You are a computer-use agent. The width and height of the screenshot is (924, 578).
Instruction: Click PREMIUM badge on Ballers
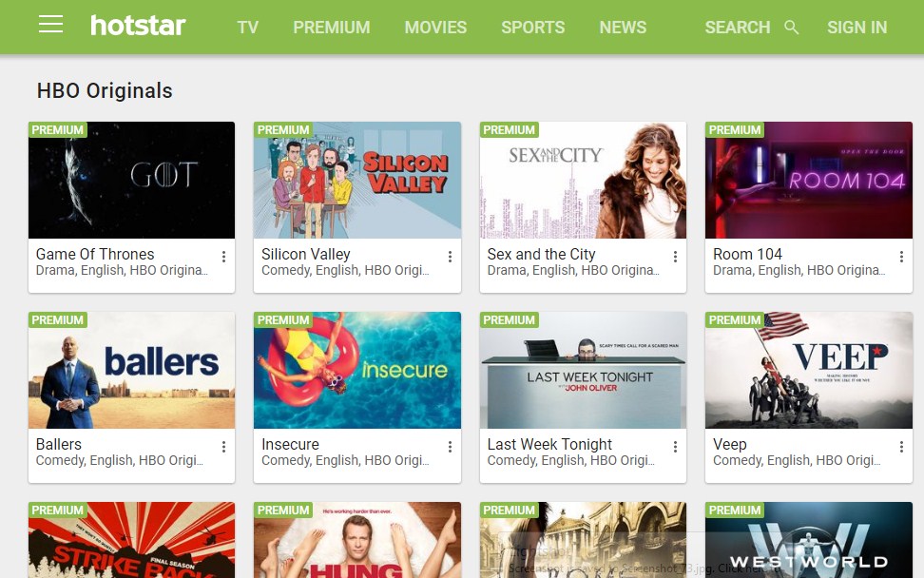click(58, 320)
